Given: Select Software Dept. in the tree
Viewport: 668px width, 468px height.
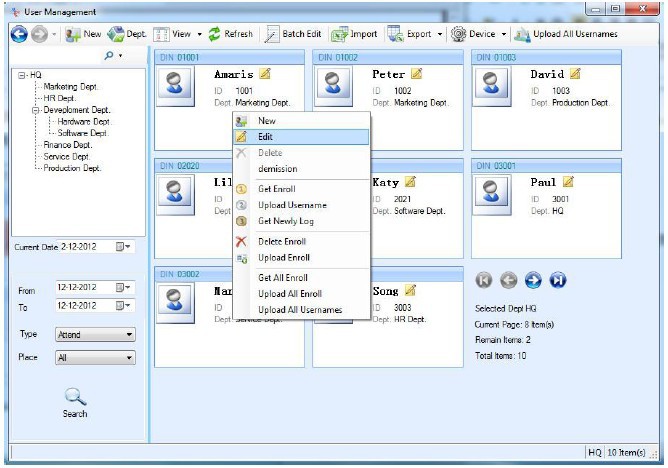Looking at the screenshot, I should click(x=83, y=133).
